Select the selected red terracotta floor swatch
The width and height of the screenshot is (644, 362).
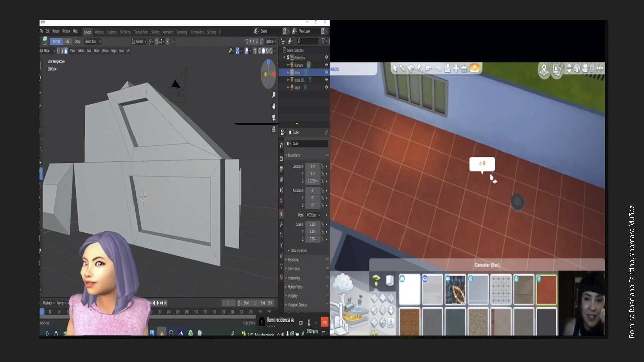pyautogui.click(x=546, y=290)
